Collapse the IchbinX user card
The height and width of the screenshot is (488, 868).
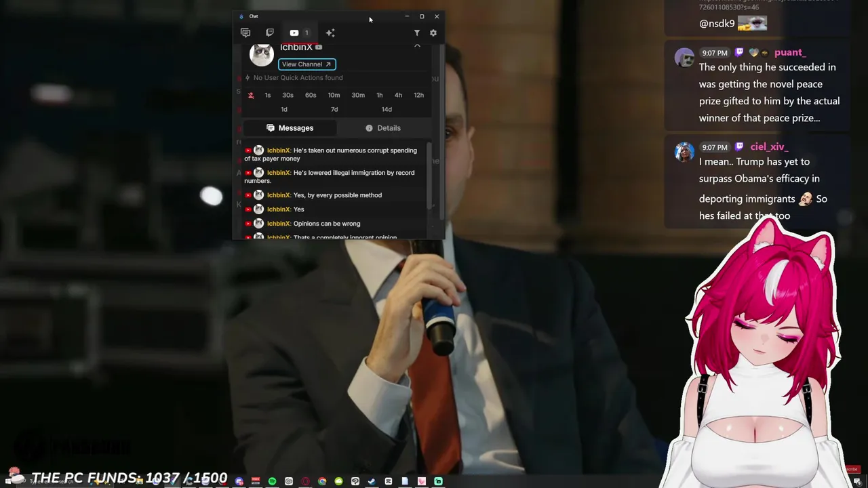[417, 46]
